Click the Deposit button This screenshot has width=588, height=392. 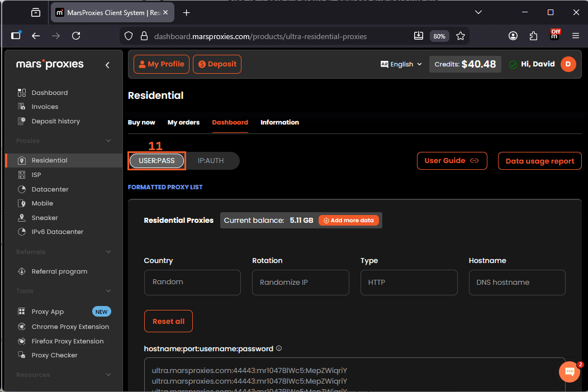[x=217, y=64]
